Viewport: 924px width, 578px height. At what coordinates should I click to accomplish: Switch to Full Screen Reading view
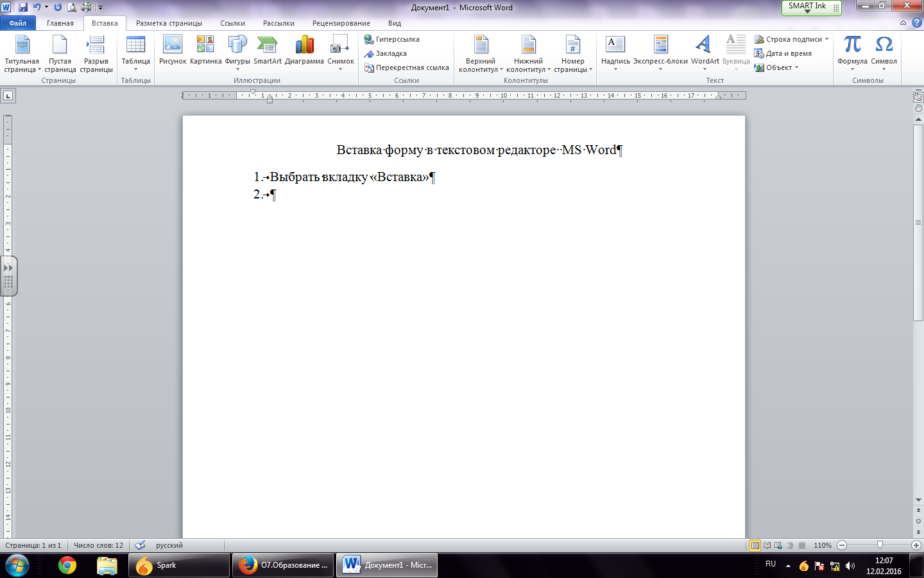coord(767,545)
